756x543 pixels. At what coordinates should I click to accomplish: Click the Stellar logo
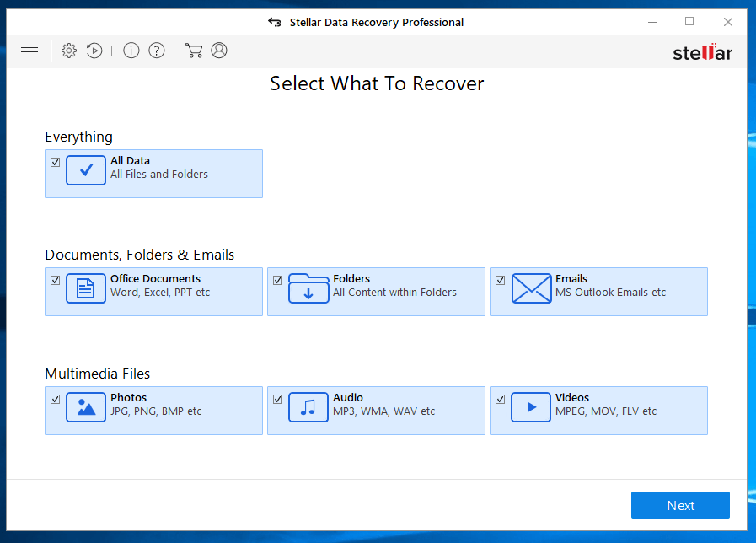click(703, 52)
